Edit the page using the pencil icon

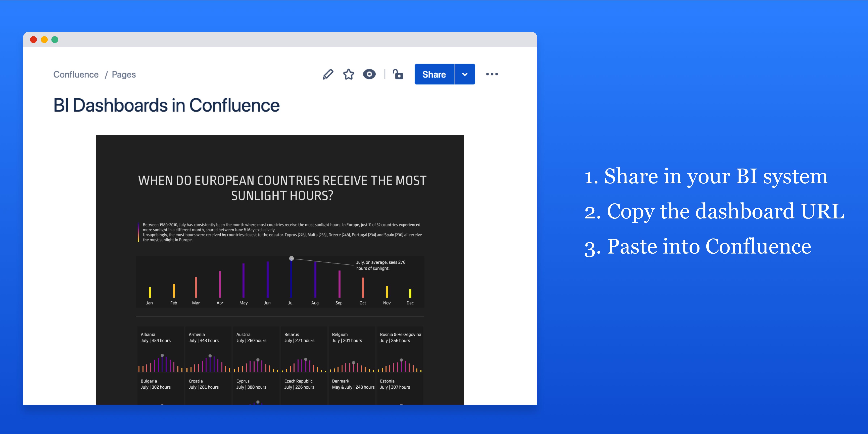(x=328, y=74)
